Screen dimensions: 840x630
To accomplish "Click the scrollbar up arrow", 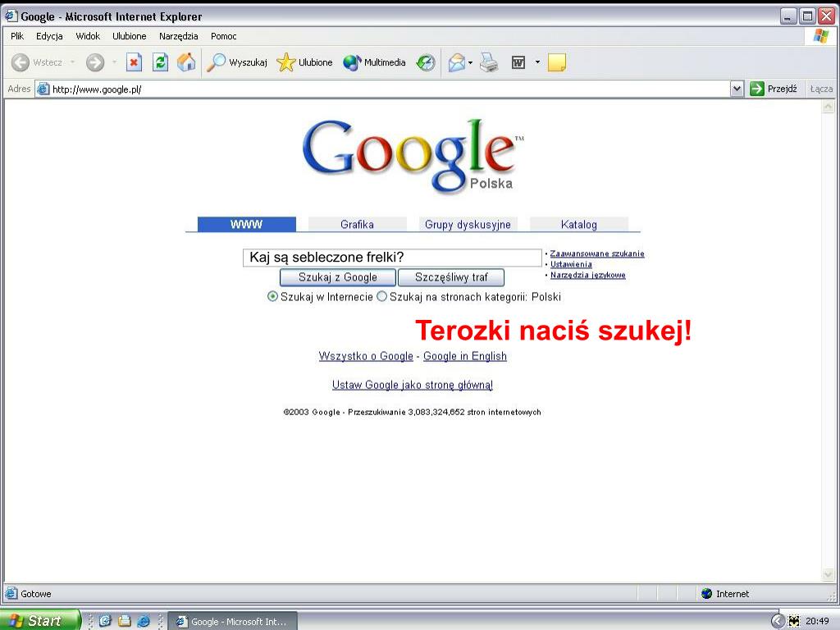I will click(829, 107).
